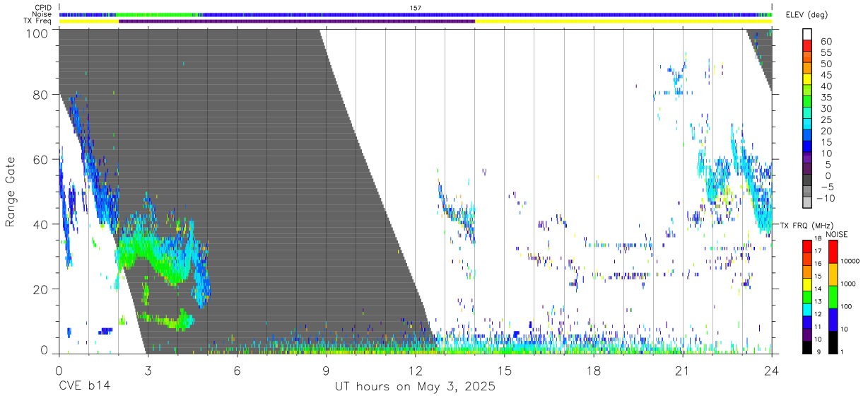
Task: Click the 25 tick on ELEV colorbar
Action: pyautogui.click(x=826, y=120)
